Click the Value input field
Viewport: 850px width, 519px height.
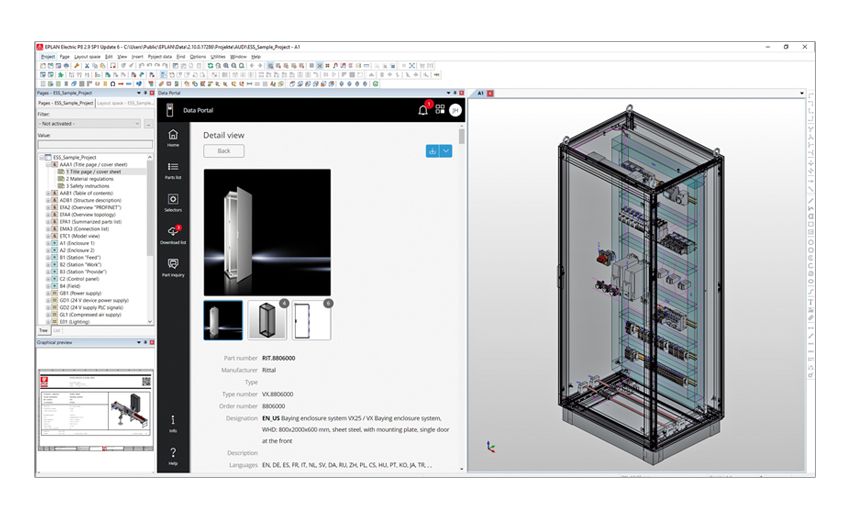pos(95,144)
